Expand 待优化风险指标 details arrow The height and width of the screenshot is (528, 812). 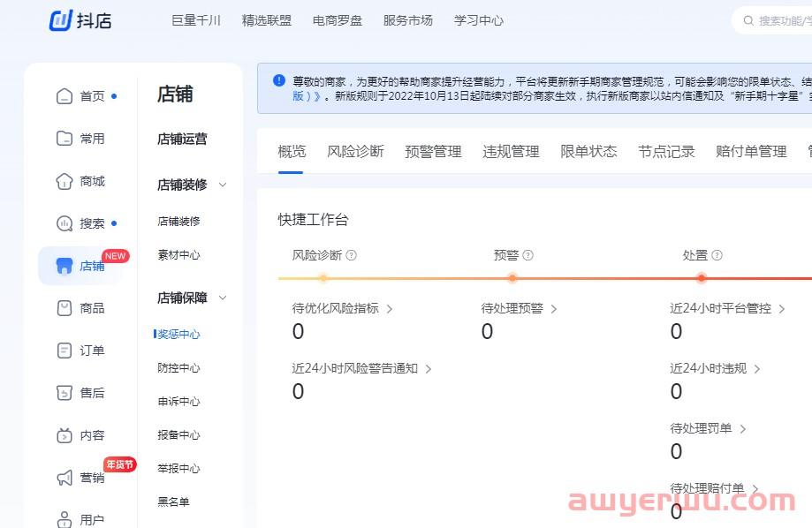(390, 309)
